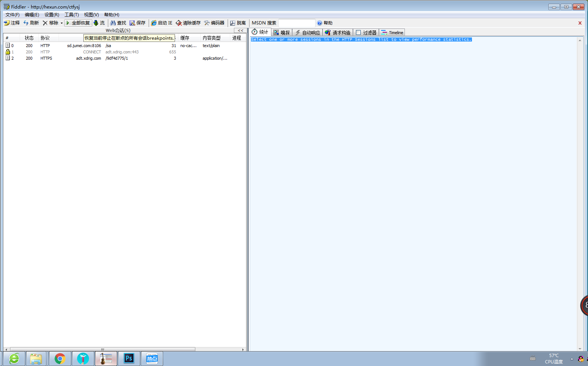
Task: Sort by 缓存 caching column header
Action: tap(189, 38)
